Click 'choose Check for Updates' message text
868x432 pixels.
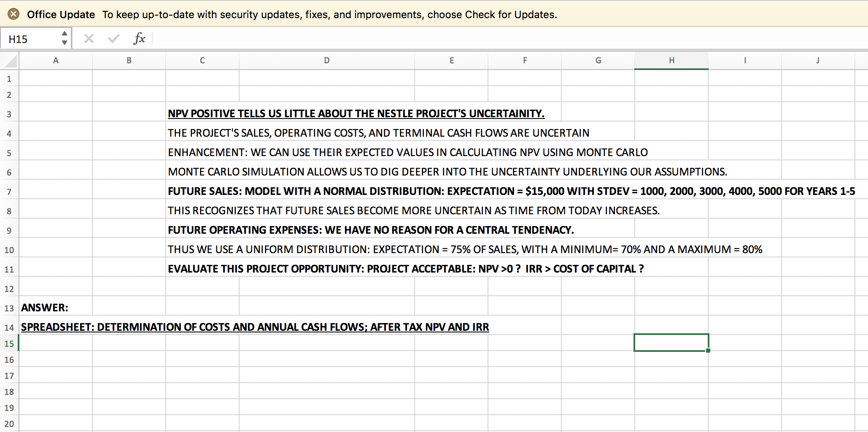[x=492, y=14]
